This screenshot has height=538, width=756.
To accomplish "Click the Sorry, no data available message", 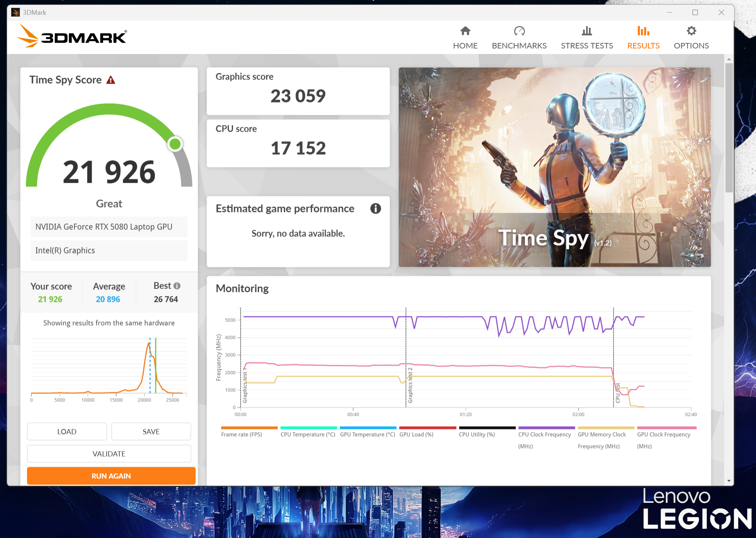I will (x=298, y=233).
